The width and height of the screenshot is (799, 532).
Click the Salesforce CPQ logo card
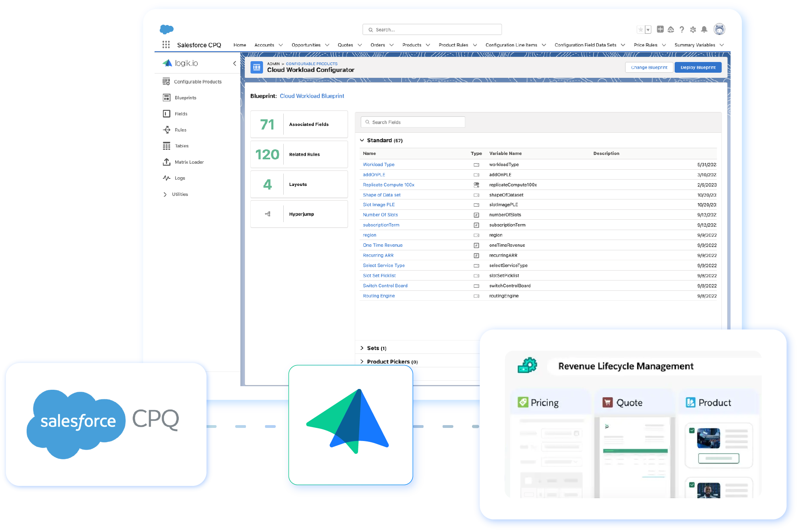click(106, 424)
